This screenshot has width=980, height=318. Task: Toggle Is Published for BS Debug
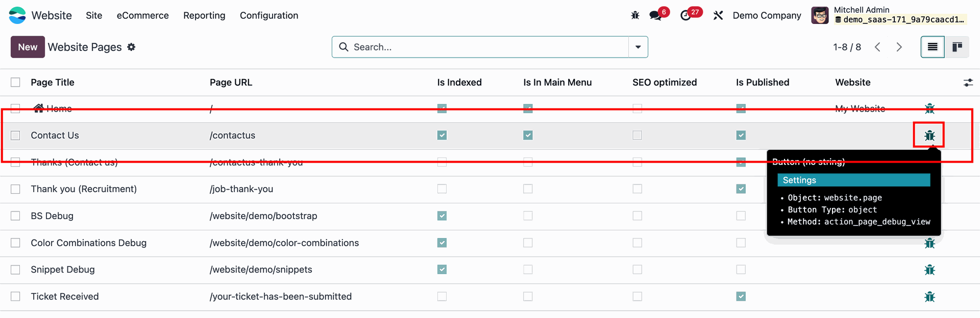741,216
